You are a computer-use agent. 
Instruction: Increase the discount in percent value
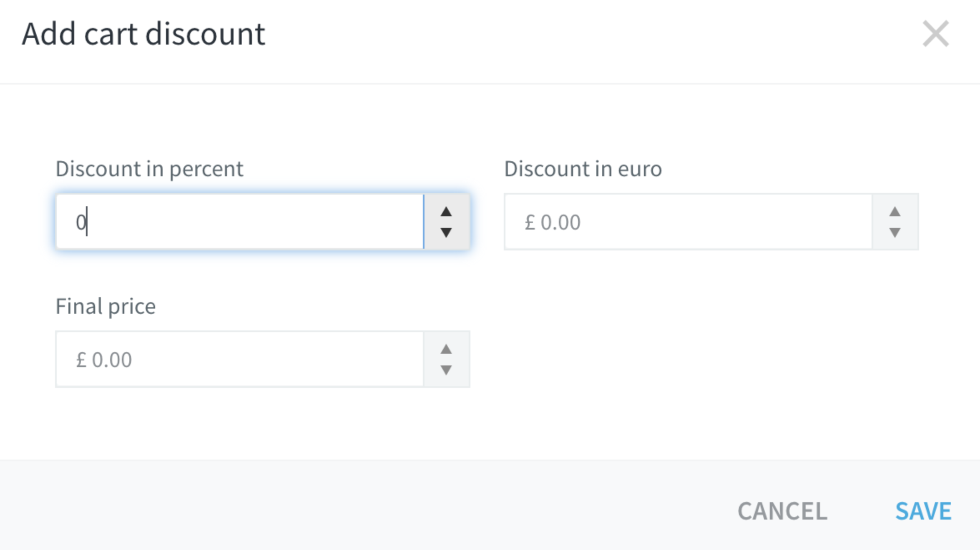446,212
